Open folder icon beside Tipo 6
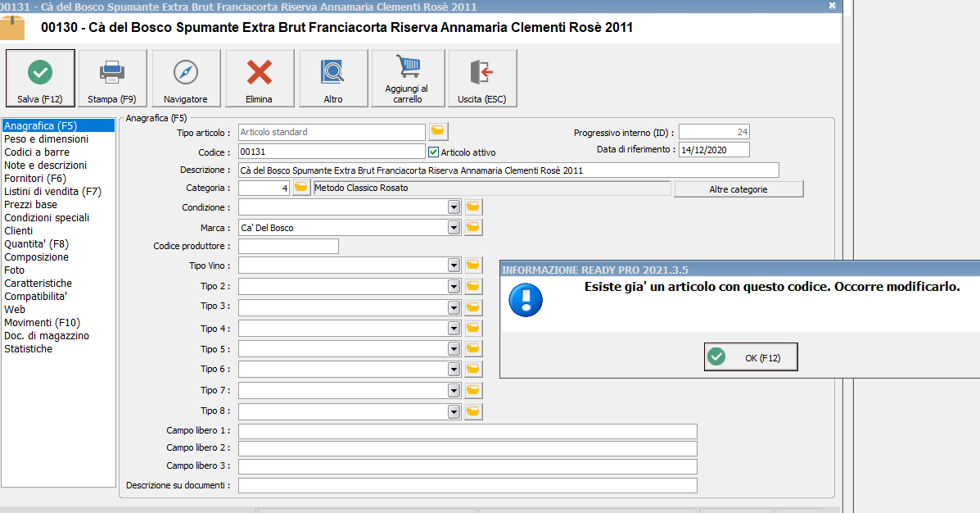 pos(473,369)
